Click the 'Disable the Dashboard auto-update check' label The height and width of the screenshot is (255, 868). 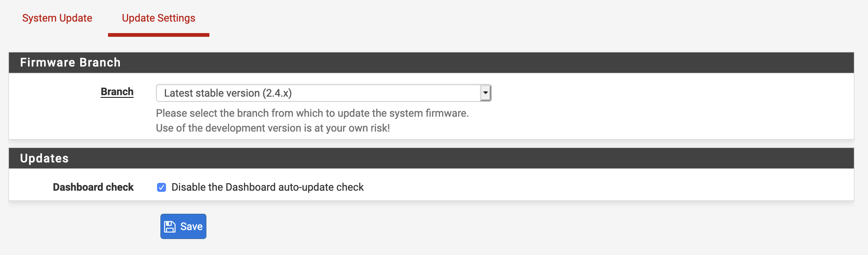(x=267, y=187)
